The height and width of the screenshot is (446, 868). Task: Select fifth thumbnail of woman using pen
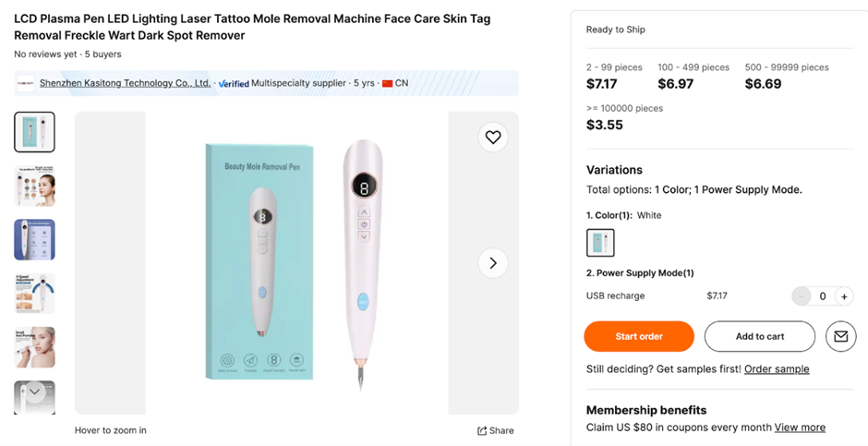coord(35,346)
